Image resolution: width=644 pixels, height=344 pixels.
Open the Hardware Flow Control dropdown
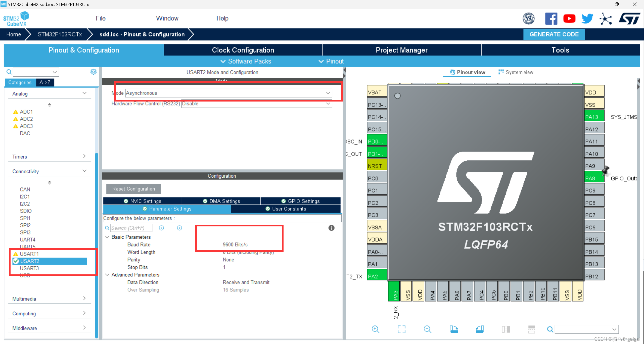point(328,104)
